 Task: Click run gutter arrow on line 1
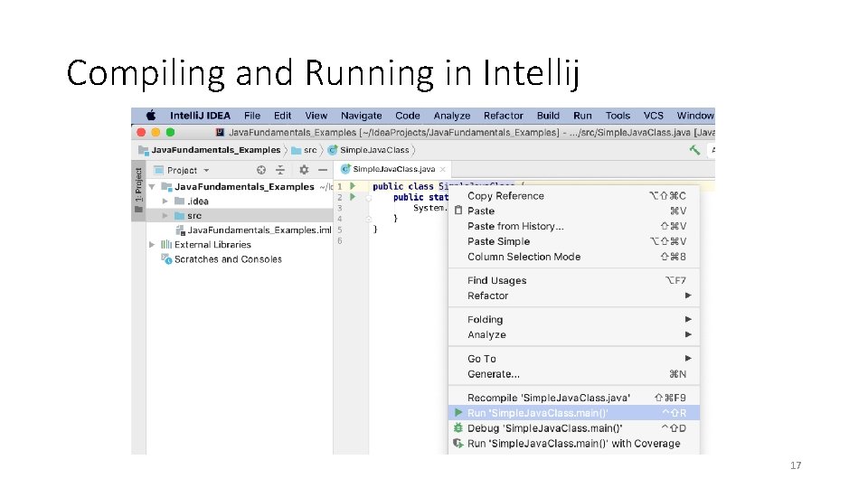(353, 186)
